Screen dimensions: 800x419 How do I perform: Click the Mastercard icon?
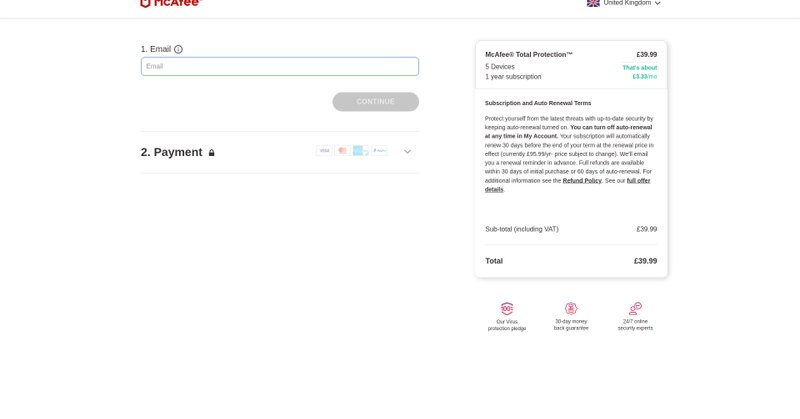point(342,151)
